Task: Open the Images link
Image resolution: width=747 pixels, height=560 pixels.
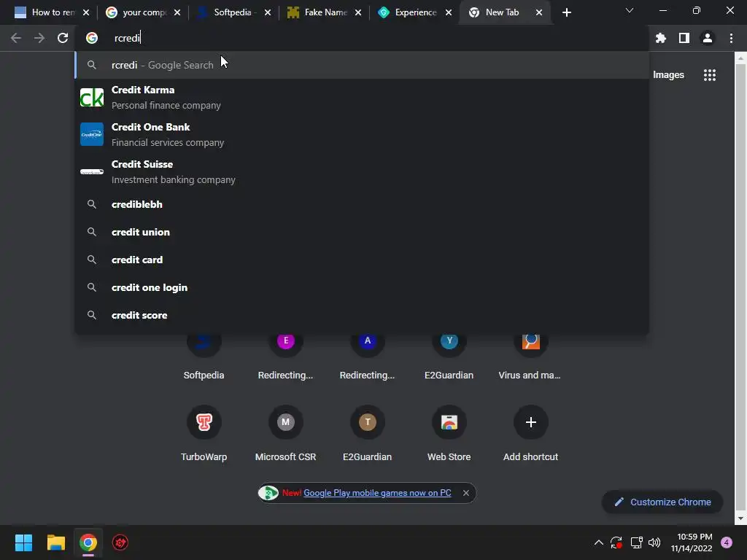Action: coord(668,75)
